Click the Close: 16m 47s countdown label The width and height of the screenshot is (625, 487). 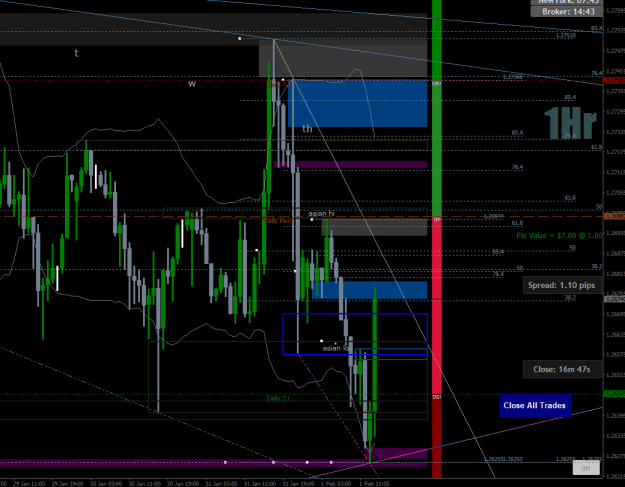562,369
